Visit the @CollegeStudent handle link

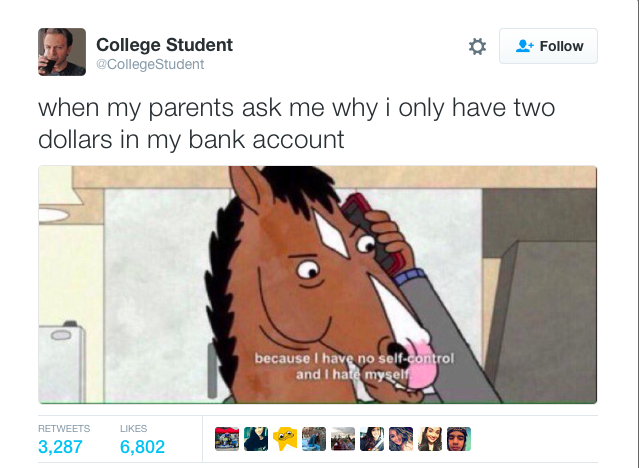[150, 64]
